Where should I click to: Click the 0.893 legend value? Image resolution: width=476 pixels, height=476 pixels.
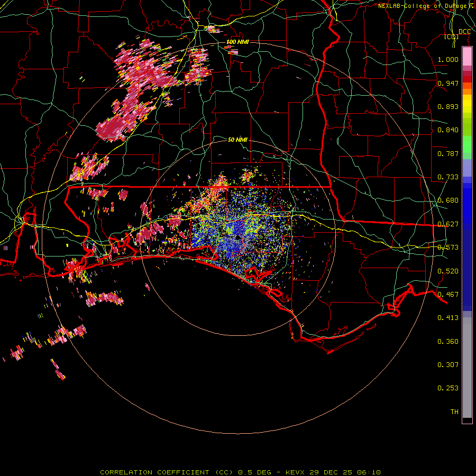click(448, 106)
